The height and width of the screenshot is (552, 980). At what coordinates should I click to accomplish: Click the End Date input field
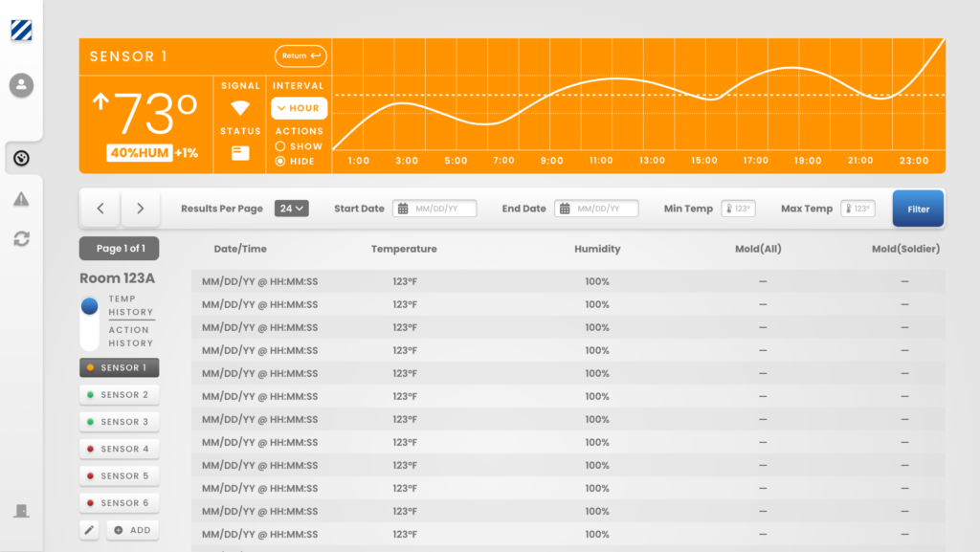pos(596,209)
